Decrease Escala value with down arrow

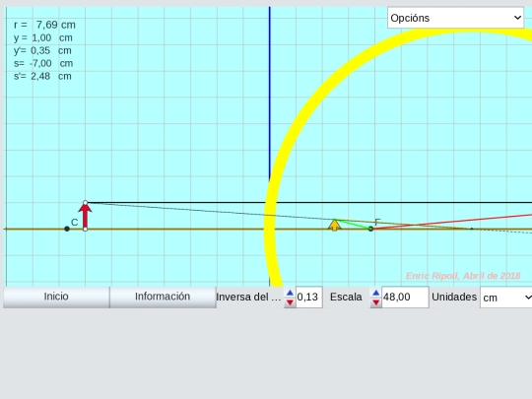tap(375, 302)
